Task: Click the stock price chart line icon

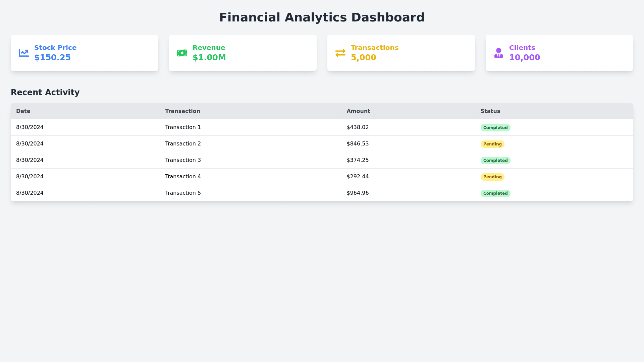Action: [23, 53]
